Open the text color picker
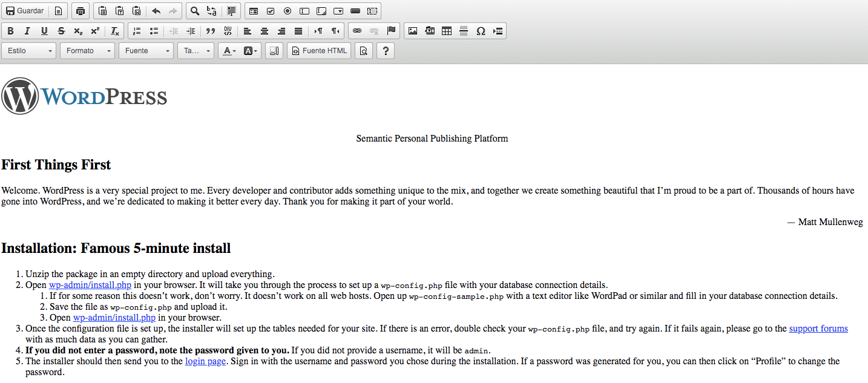Image resolution: width=868 pixels, height=383 pixels. tap(229, 51)
